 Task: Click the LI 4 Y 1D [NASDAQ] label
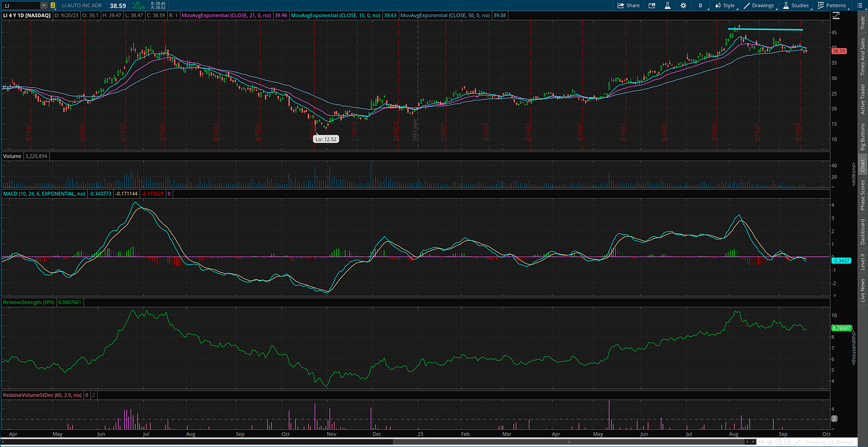click(x=27, y=16)
